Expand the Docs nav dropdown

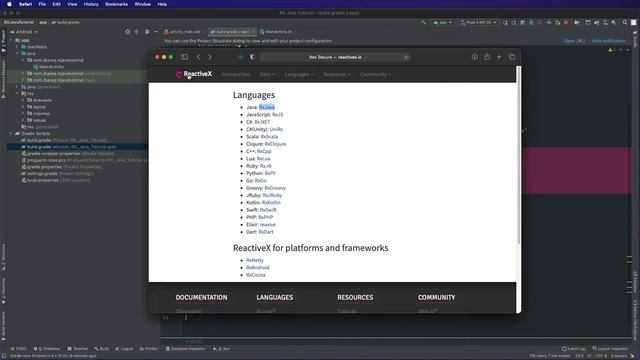[267, 74]
